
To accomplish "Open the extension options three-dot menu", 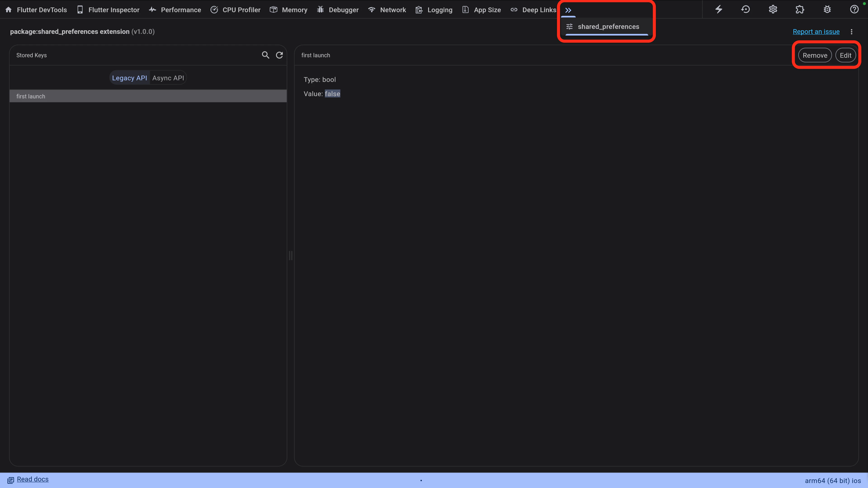I will pos(851,31).
